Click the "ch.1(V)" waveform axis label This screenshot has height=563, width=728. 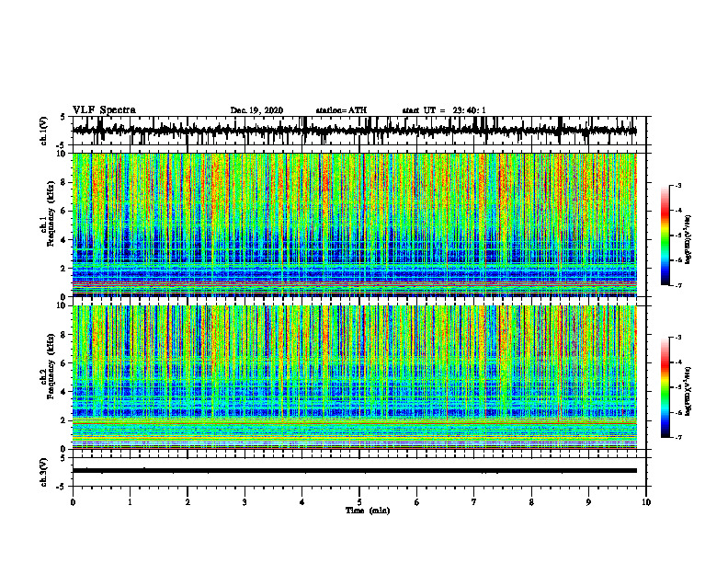[43, 131]
